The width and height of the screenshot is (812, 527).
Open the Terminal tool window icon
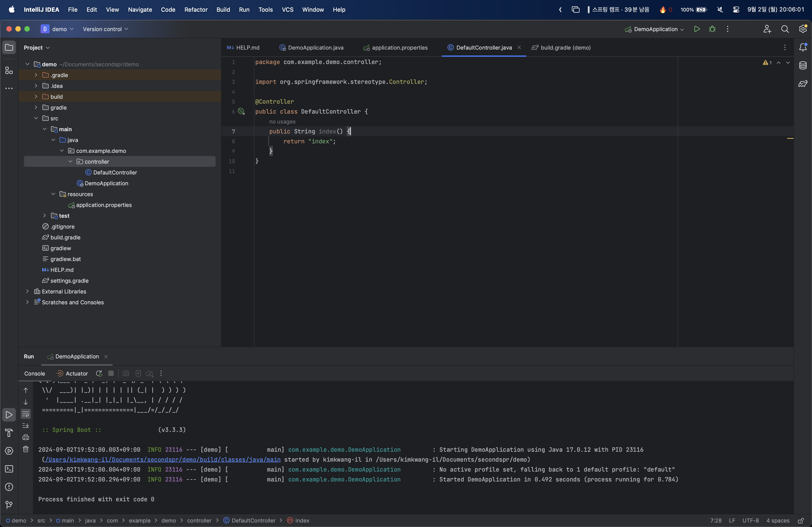(9, 469)
